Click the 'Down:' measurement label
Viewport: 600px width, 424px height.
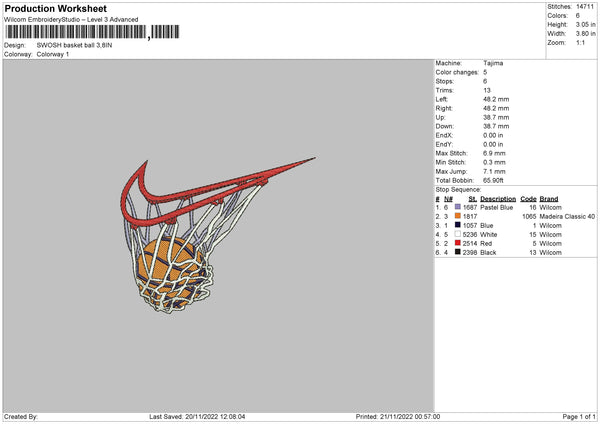[444, 126]
